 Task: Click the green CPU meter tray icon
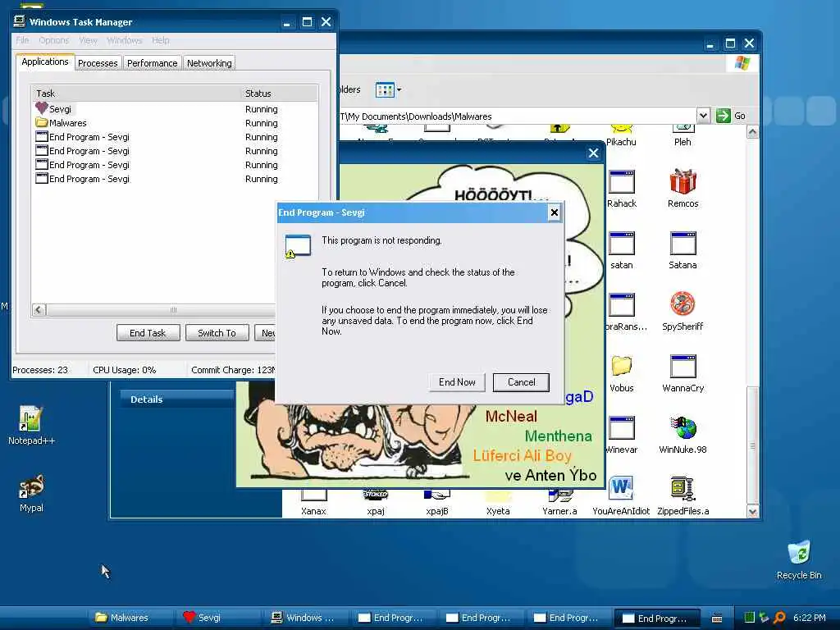pyautogui.click(x=750, y=618)
